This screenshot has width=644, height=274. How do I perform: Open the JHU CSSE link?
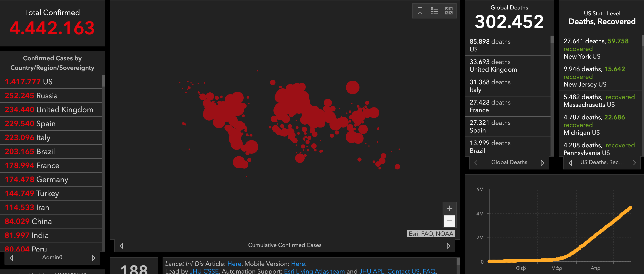(x=204, y=271)
